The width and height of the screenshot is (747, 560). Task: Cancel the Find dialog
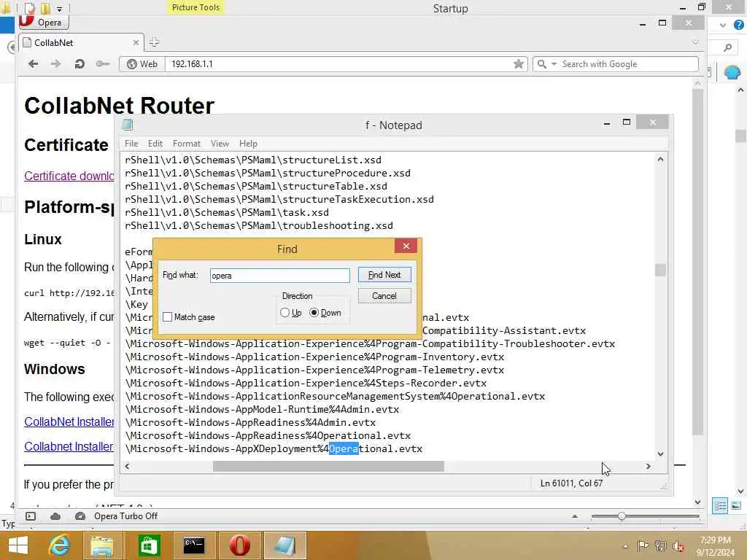[x=384, y=296]
